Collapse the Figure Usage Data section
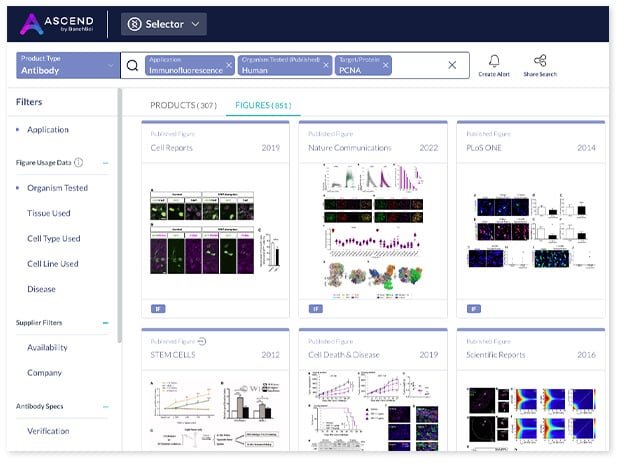 click(x=105, y=162)
